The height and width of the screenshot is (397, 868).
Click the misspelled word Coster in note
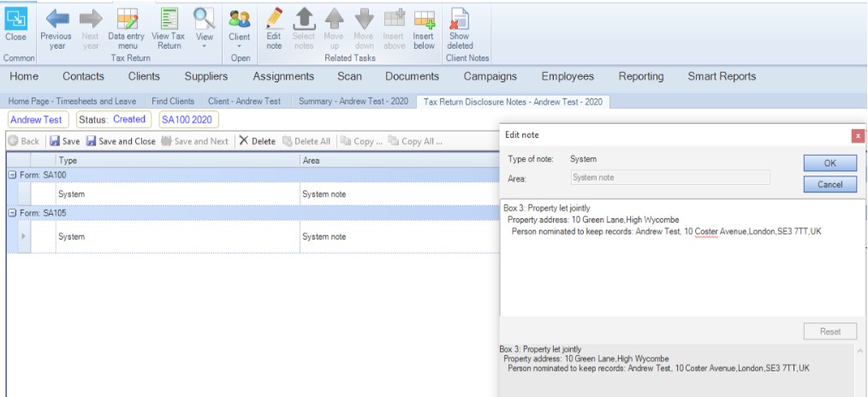pyautogui.click(x=706, y=231)
